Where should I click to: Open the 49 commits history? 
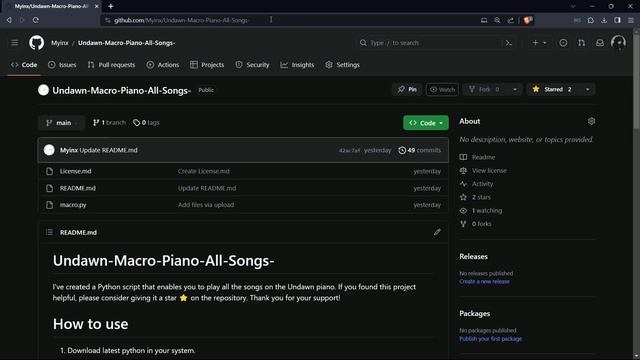coord(420,150)
